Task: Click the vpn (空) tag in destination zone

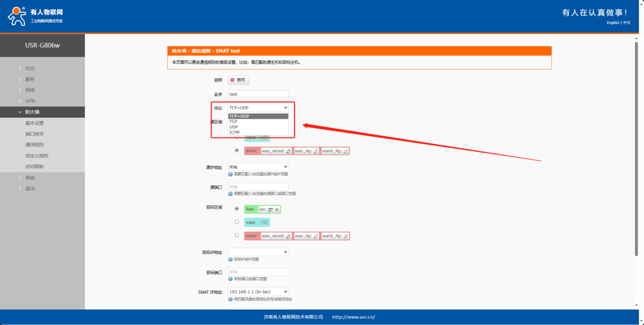Action: [257, 222]
